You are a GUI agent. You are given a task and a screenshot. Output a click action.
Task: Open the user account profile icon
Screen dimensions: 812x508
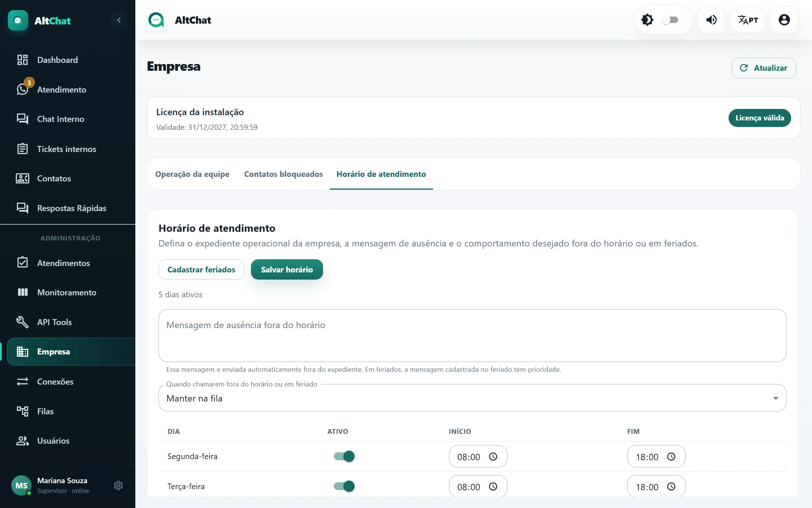coord(784,20)
